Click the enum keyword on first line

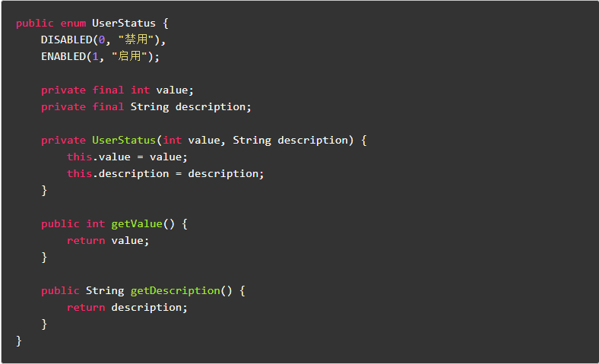(x=73, y=23)
